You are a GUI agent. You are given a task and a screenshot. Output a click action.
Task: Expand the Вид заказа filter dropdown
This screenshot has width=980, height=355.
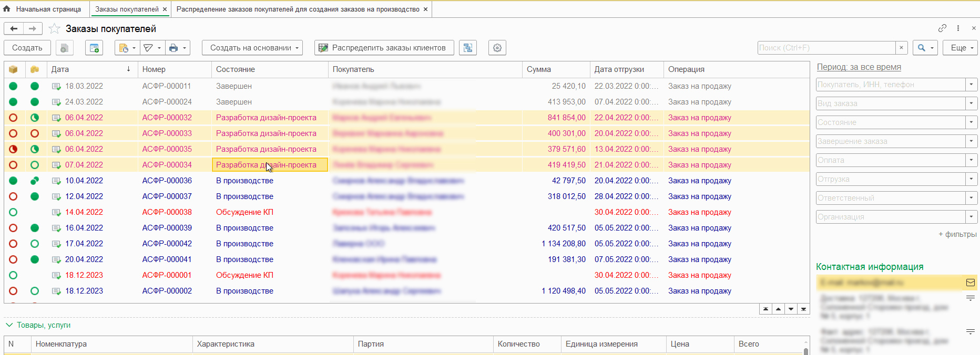[971, 103]
